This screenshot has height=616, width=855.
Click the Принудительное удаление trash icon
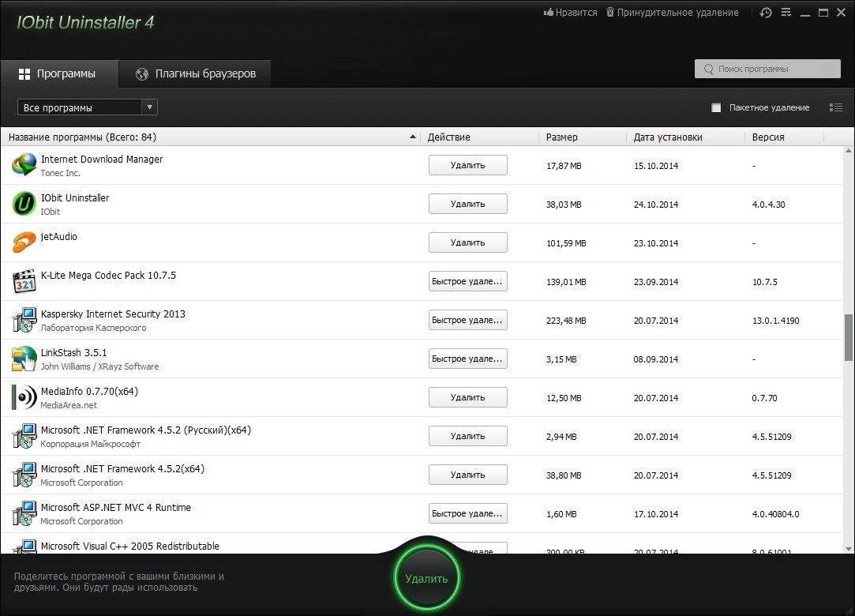point(610,12)
